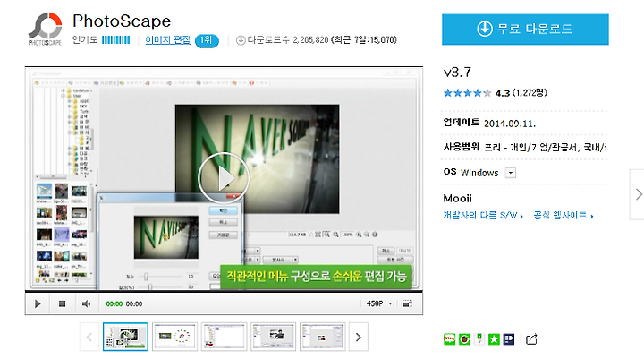
Task: Share to Naver Blog icon
Action: tap(450, 339)
